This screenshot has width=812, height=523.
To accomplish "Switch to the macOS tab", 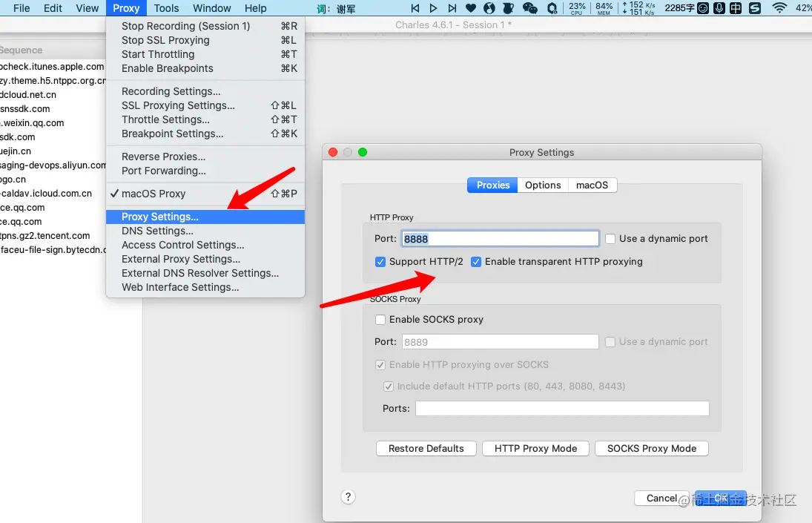I will (x=592, y=185).
